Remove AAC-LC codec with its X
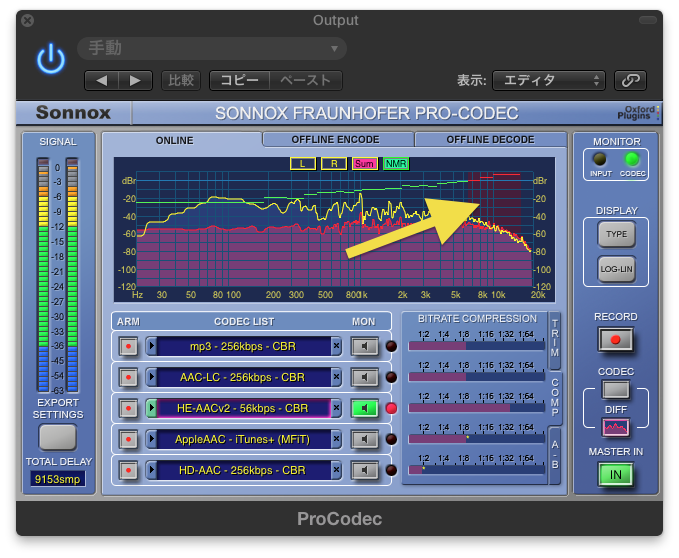The width and height of the screenshot is (679, 558). point(336,377)
